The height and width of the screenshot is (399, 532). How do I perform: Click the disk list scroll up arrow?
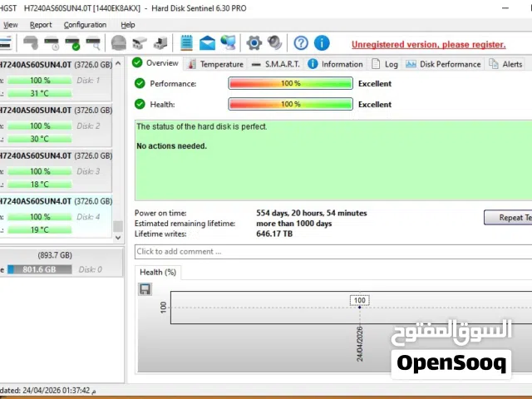(x=118, y=63)
